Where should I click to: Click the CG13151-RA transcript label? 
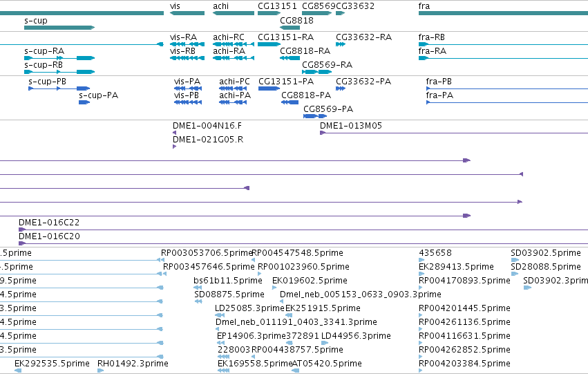286,37
